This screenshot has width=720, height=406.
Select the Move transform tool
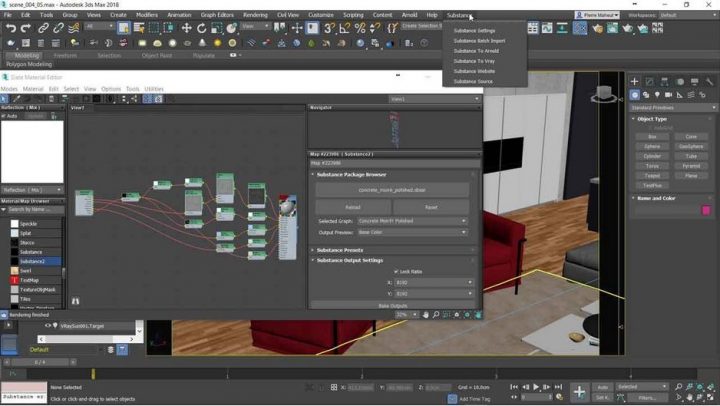(x=186, y=28)
